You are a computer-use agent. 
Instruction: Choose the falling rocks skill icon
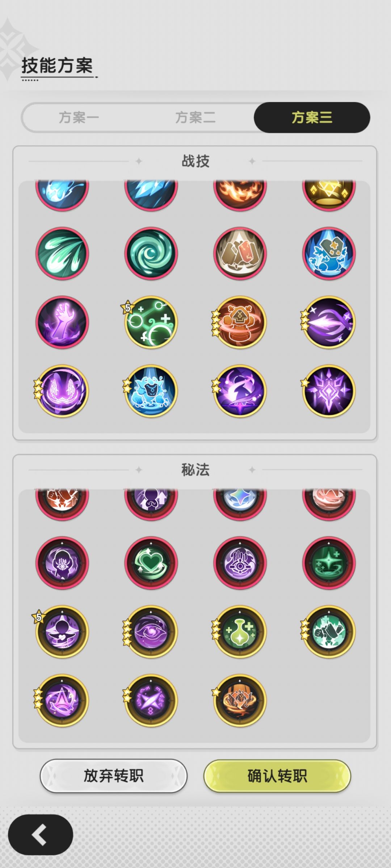coord(240,254)
